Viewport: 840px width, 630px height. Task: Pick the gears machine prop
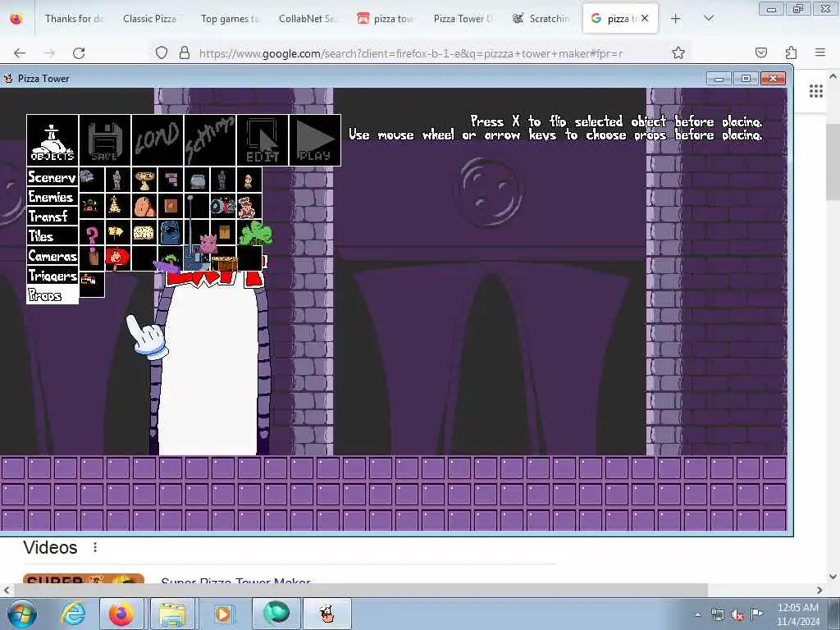pos(223,206)
